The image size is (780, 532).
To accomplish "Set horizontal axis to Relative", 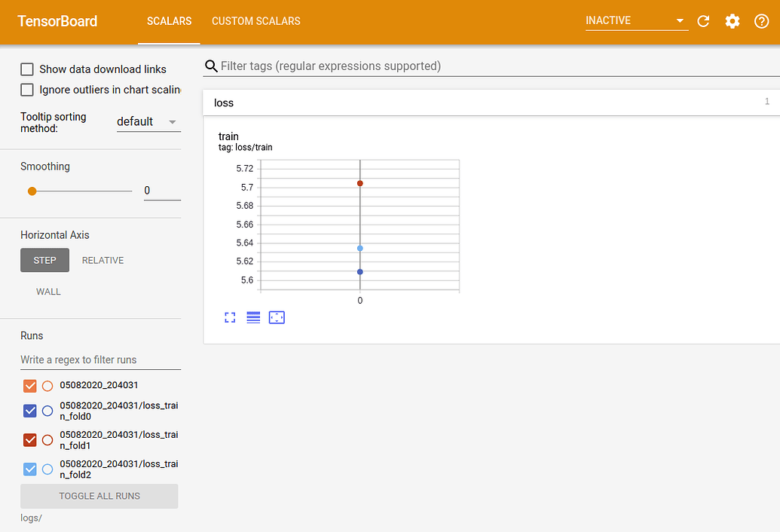I will (x=102, y=261).
